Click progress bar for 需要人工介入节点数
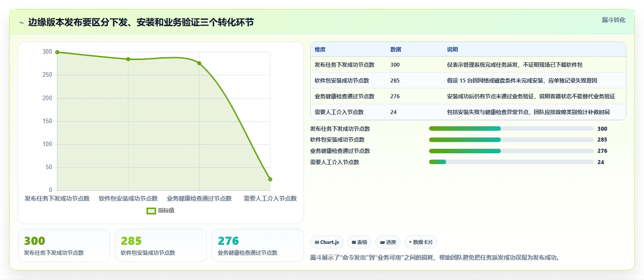Screen dimensions: 644x280 click(511, 162)
